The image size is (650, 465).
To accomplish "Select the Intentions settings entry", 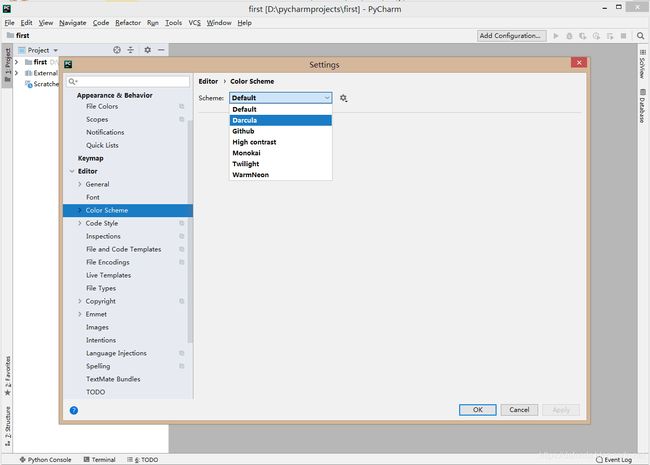I will (128, 340).
